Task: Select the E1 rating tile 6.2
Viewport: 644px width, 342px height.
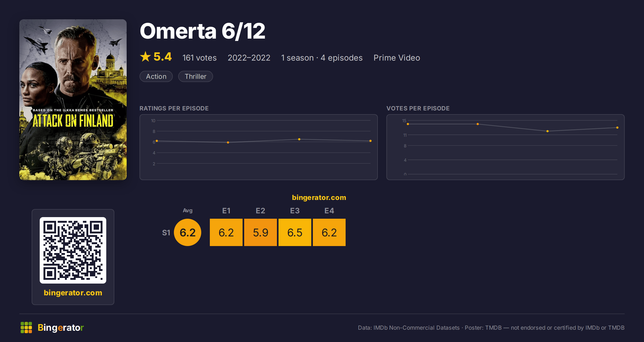Action: tap(226, 232)
